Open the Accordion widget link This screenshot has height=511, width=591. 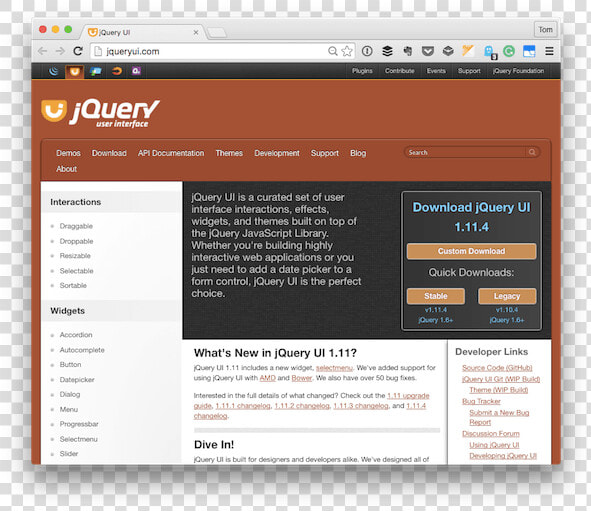(76, 335)
